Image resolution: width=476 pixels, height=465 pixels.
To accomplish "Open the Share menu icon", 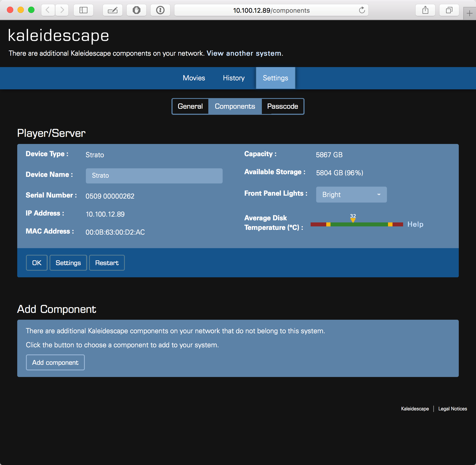I will coord(425,10).
